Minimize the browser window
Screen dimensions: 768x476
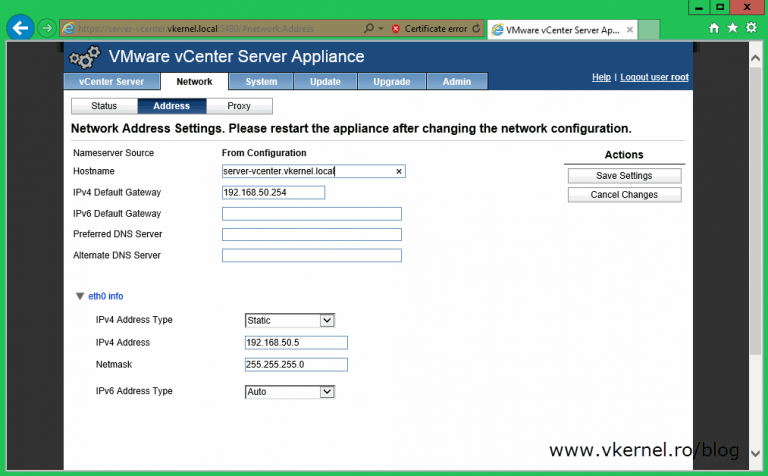click(x=699, y=7)
